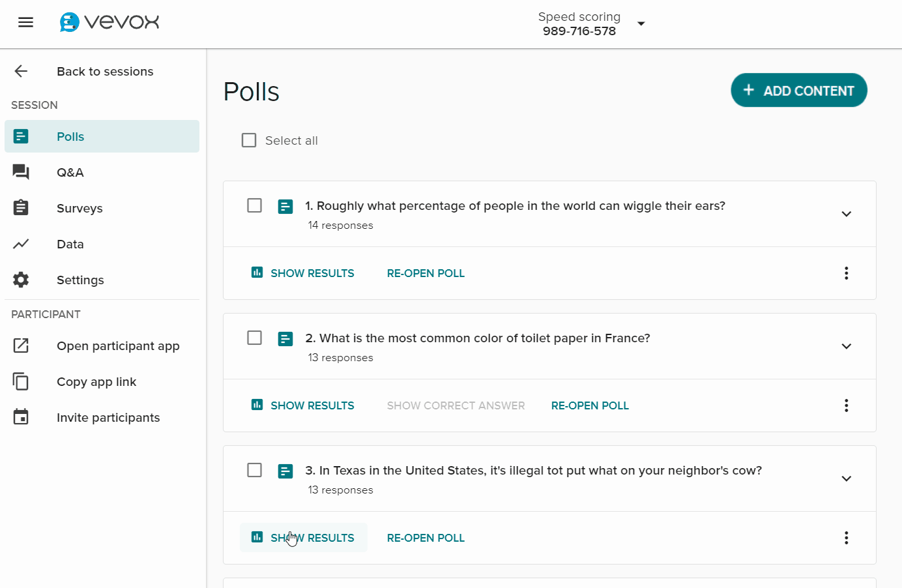Click the Data trend line icon
Screen dimensions: 902x588
pyautogui.click(x=21, y=244)
